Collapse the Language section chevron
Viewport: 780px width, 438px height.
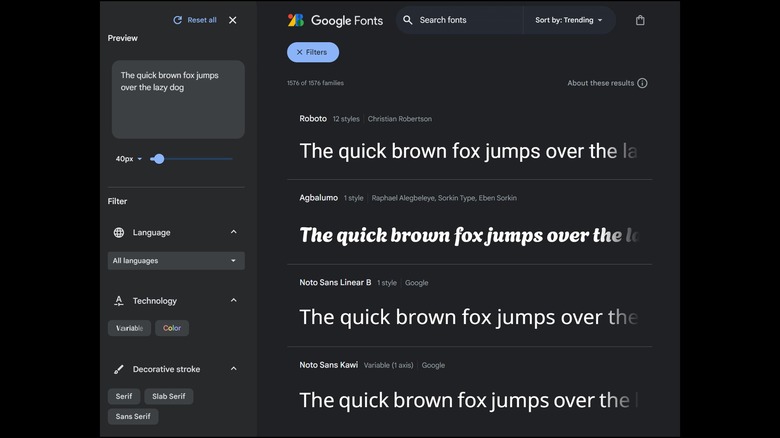tap(233, 232)
